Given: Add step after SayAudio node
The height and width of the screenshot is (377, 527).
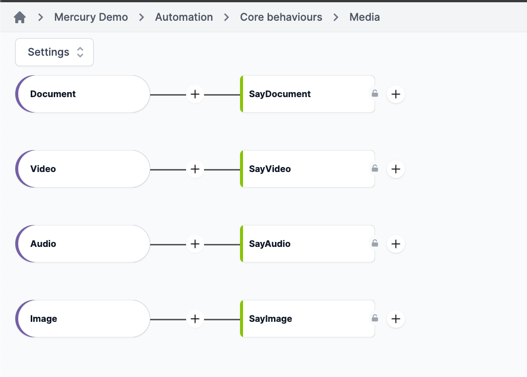Looking at the screenshot, I should click(396, 244).
